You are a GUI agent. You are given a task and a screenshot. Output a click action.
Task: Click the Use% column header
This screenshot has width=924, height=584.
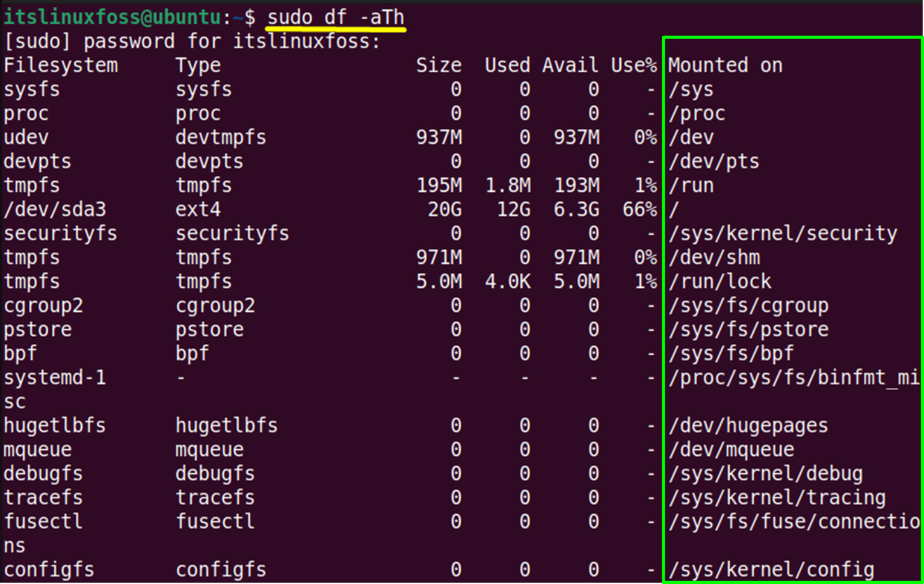[633, 65]
